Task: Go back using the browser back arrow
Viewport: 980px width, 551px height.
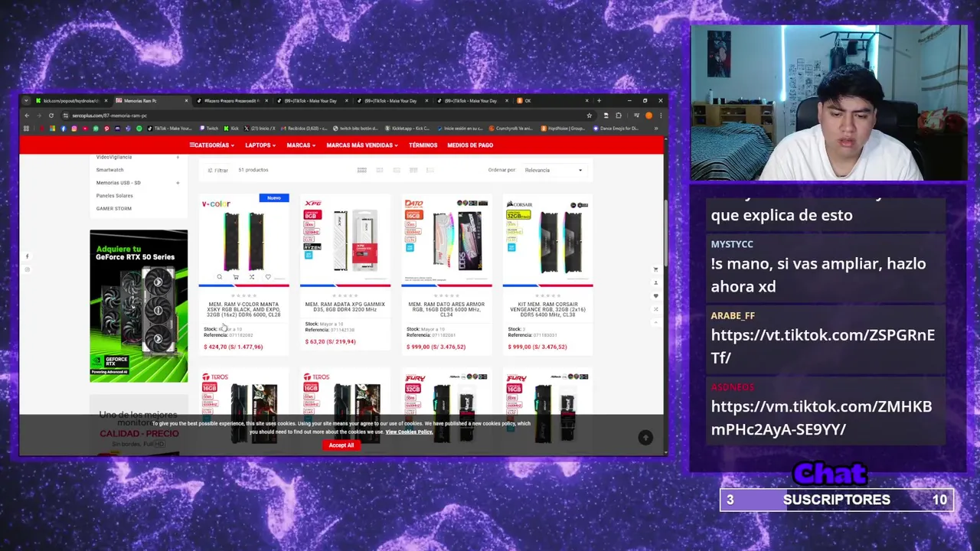Action: tap(27, 116)
